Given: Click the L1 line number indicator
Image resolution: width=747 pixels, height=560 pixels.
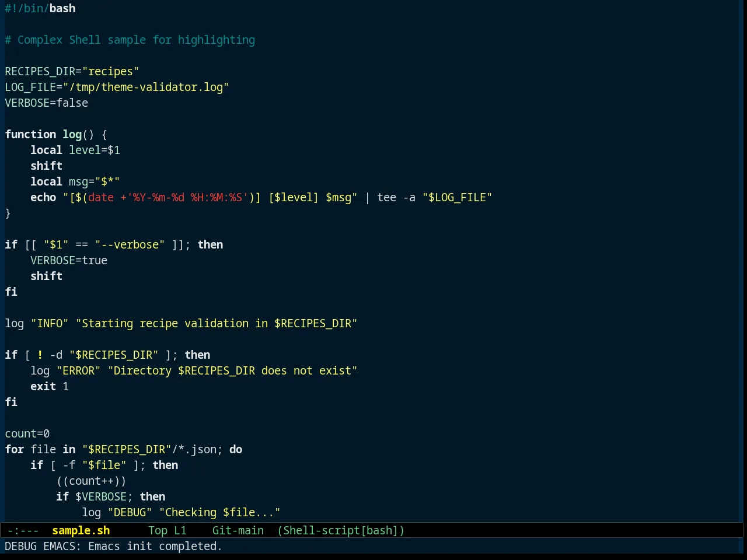Looking at the screenshot, I should pos(180,530).
